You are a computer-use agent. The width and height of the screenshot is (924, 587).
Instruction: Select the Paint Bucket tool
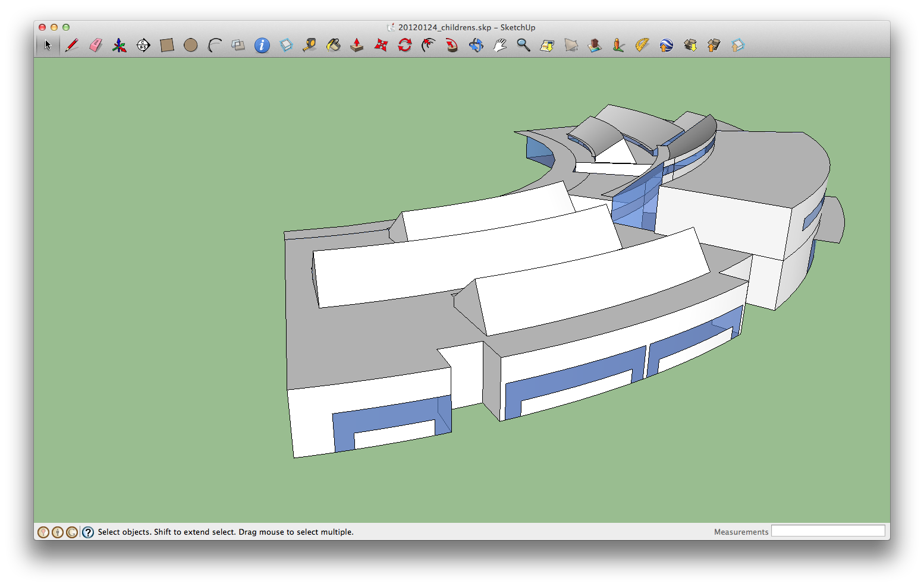coord(334,45)
